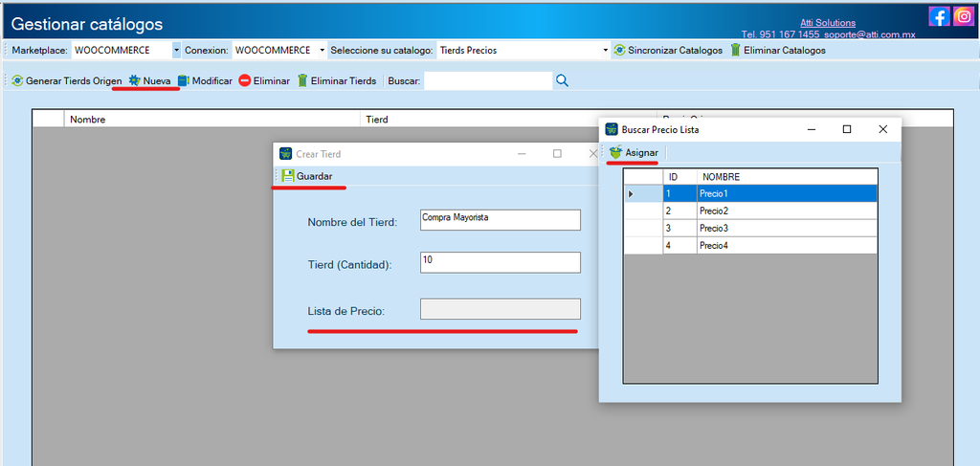Open the Atti Solutions link
The image size is (980, 466).
pyautogui.click(x=828, y=23)
